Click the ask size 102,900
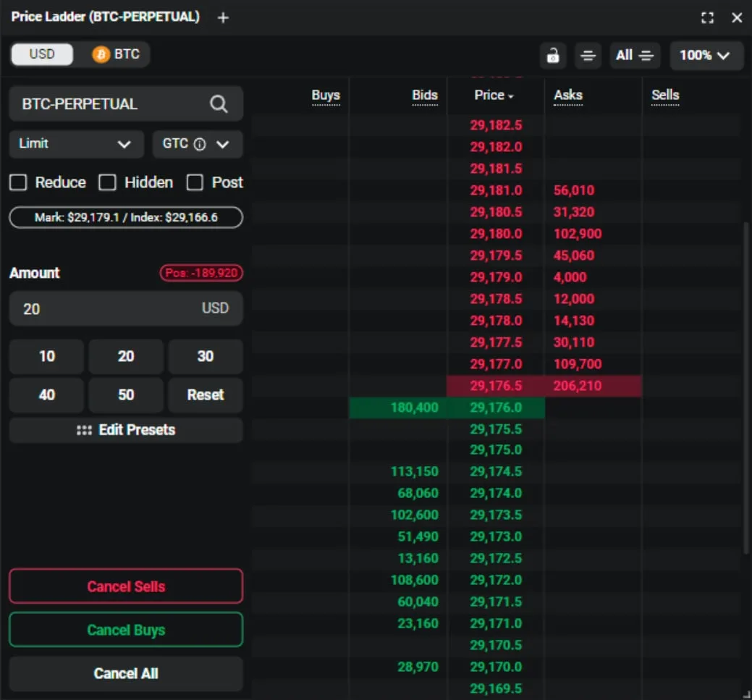The image size is (752, 700). 578,234
